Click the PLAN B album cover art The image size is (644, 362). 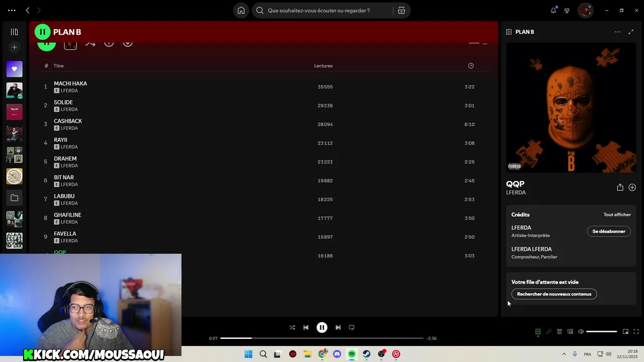[x=571, y=108]
